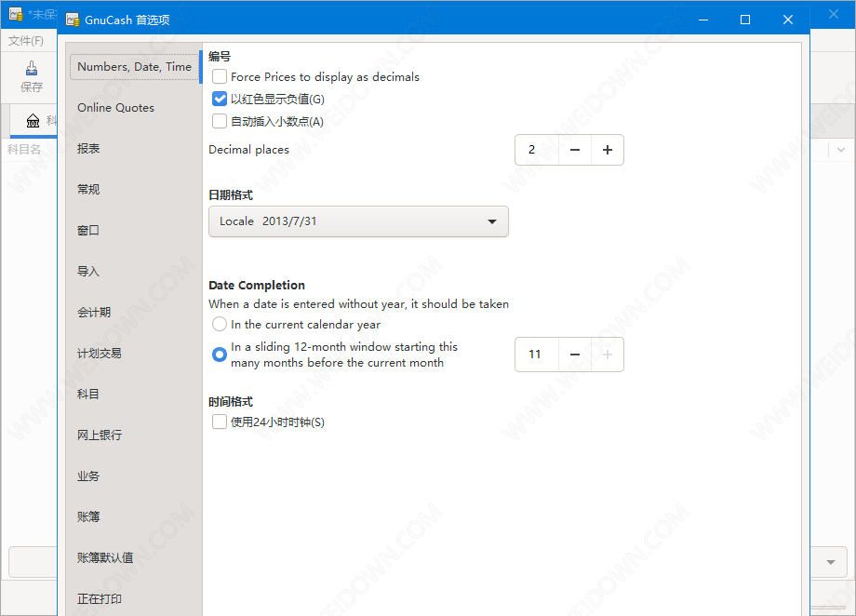This screenshot has height=616, width=856.
Task: Click the GnuCash icon in the preferences title bar
Action: click(x=73, y=20)
